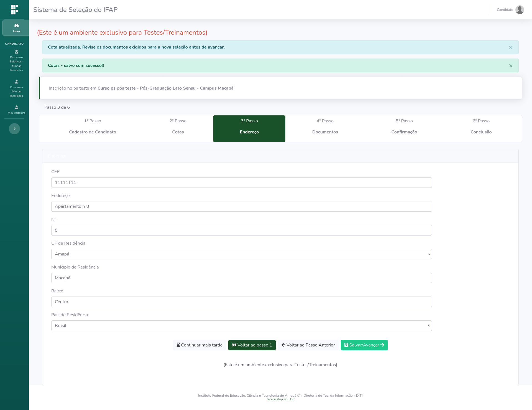Viewport: 532px width, 410px height.
Task: Click the Nº input field
Action: (x=242, y=230)
